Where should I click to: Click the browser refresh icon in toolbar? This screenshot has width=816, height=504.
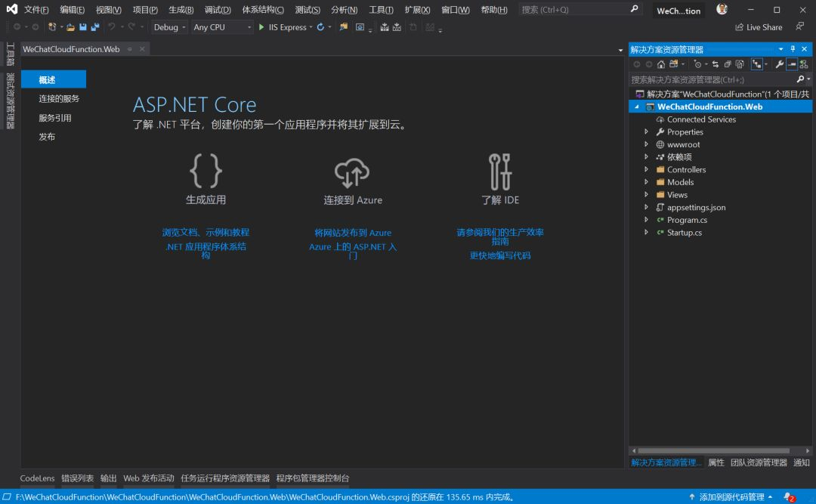click(x=320, y=27)
